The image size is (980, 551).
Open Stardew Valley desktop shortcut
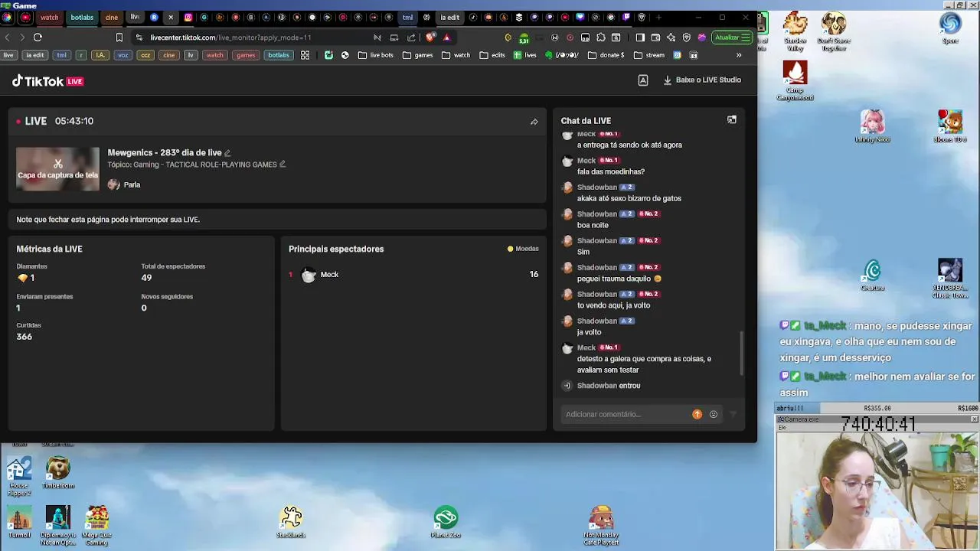[x=795, y=32]
